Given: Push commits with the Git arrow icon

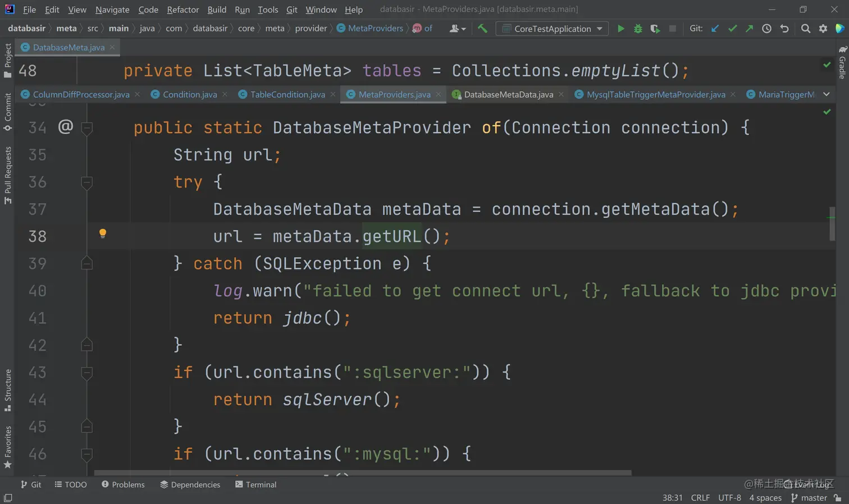Looking at the screenshot, I should pos(749,29).
